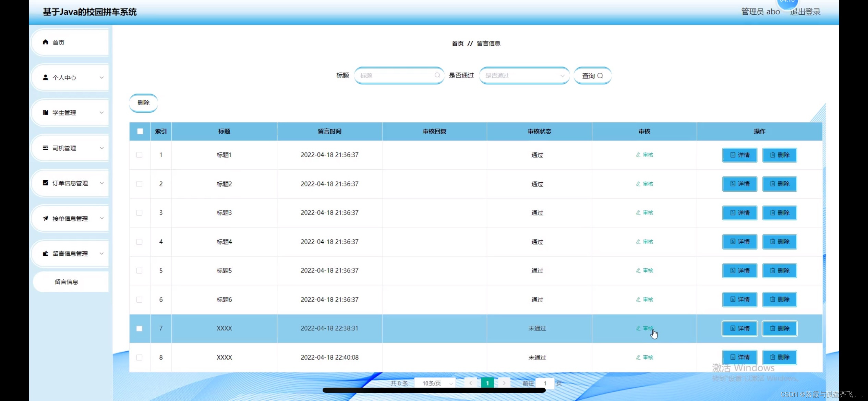Click the next page arrow
868x401 pixels.
tap(504, 383)
